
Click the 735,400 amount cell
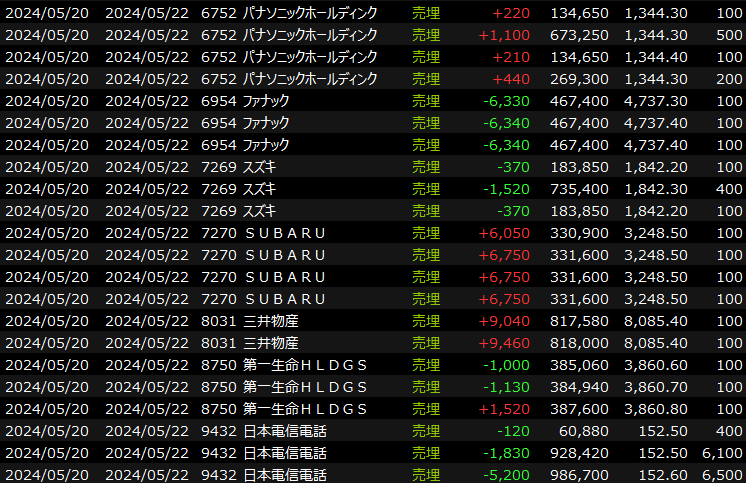coord(579,189)
